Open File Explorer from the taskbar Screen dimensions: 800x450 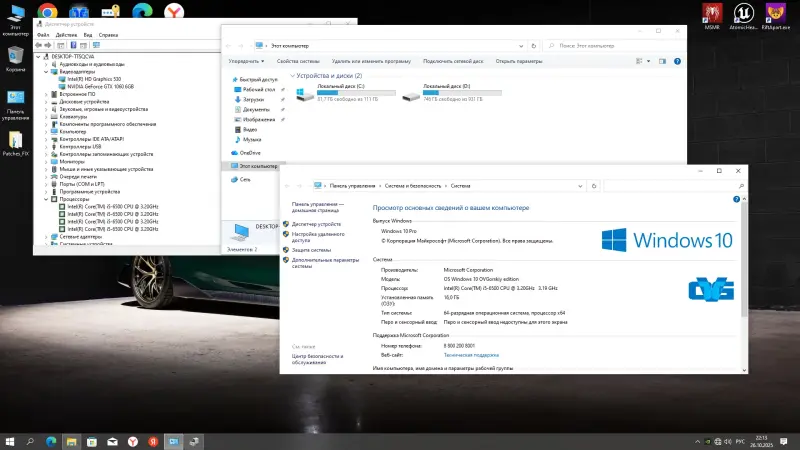click(71, 442)
